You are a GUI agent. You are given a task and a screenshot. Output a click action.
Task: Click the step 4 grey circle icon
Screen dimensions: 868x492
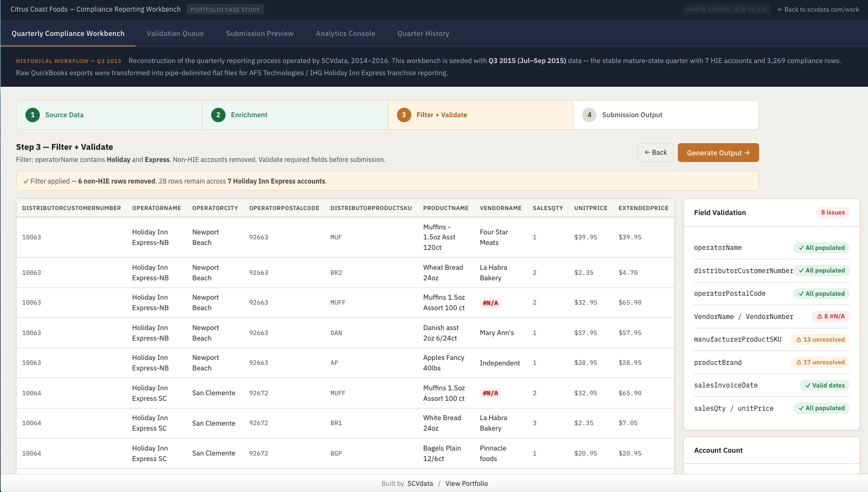pyautogui.click(x=589, y=115)
